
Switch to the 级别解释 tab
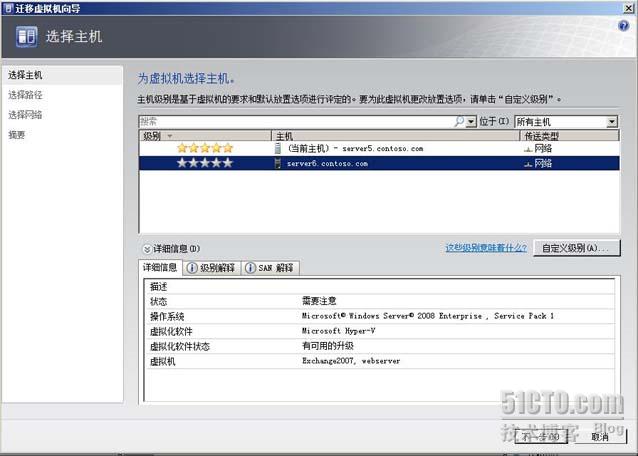click(212, 268)
